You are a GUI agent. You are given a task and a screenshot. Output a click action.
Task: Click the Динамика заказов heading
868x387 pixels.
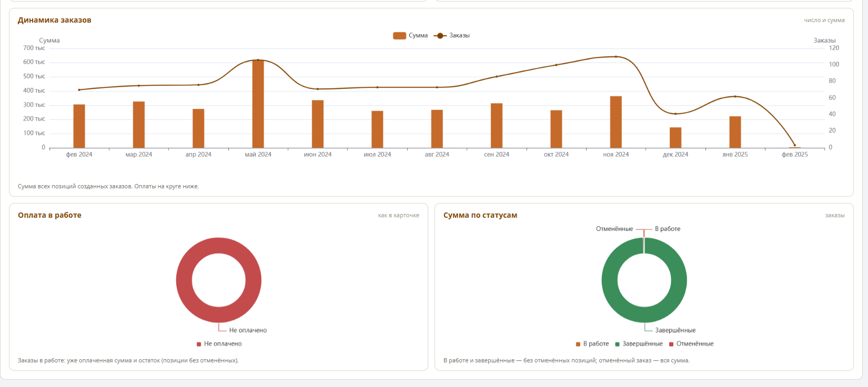coord(55,20)
